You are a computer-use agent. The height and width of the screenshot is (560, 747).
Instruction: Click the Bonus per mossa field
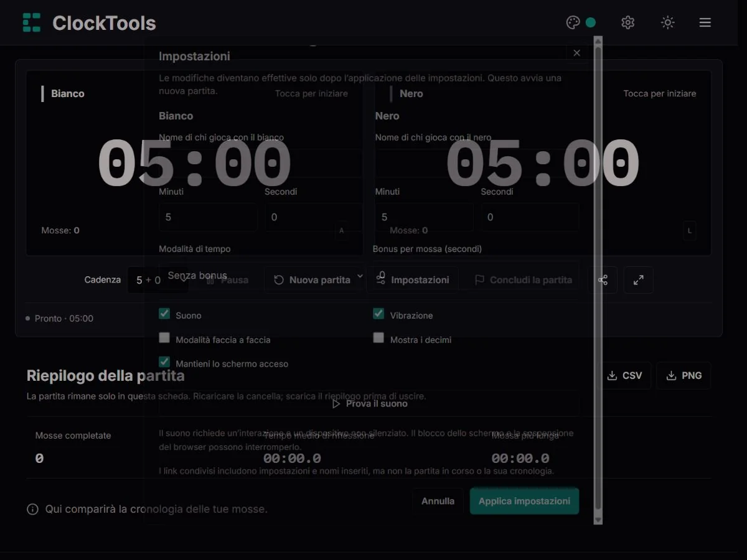click(x=476, y=275)
